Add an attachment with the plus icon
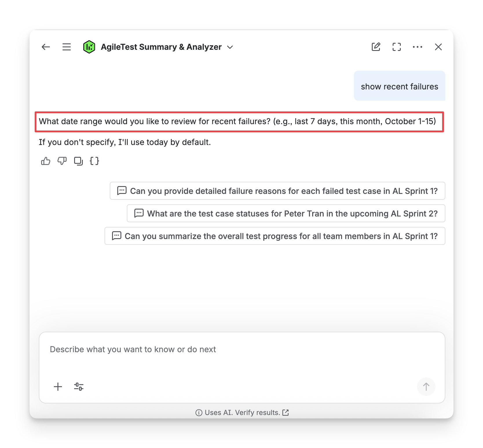Screen dimensions: 483x448 58,387
